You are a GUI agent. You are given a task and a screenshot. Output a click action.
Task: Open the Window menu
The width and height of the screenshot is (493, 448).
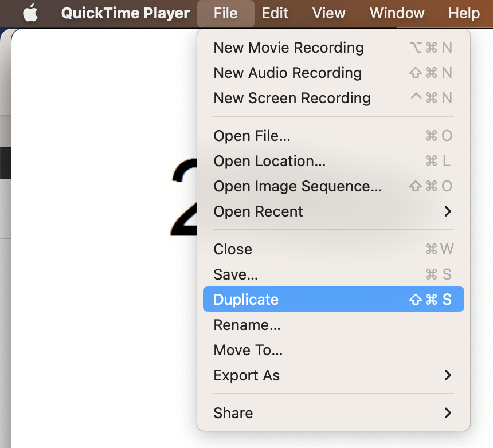[397, 13]
